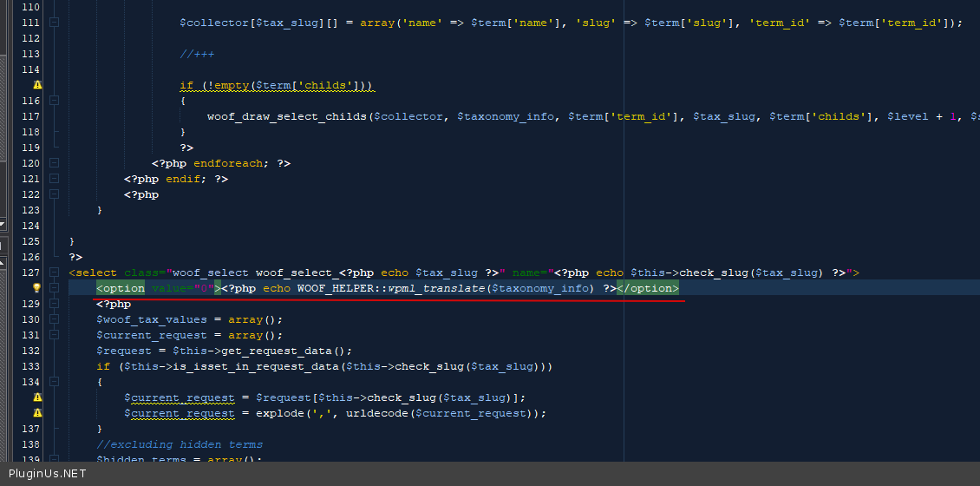
Task: Collapse the if-block fold on line 134
Action: pos(54,382)
